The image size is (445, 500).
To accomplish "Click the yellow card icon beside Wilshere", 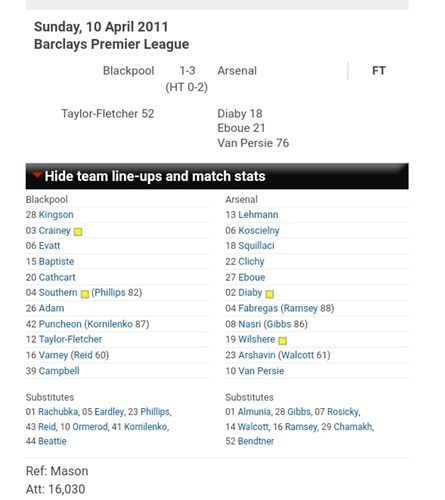I will click(282, 341).
